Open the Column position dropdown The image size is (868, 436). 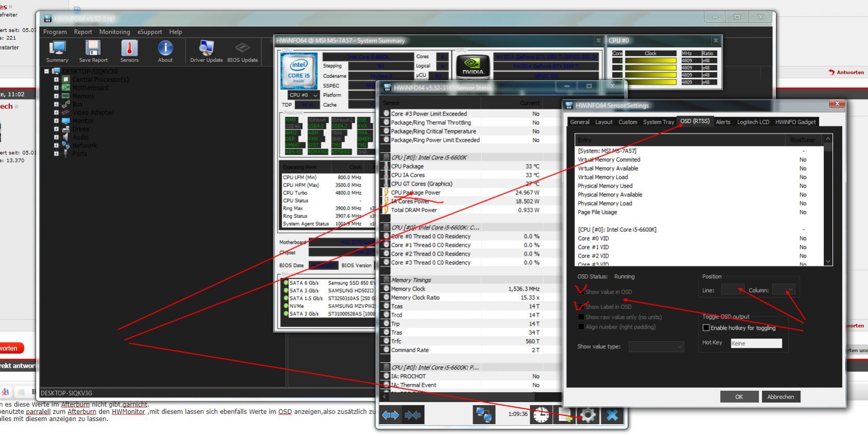[x=784, y=290]
